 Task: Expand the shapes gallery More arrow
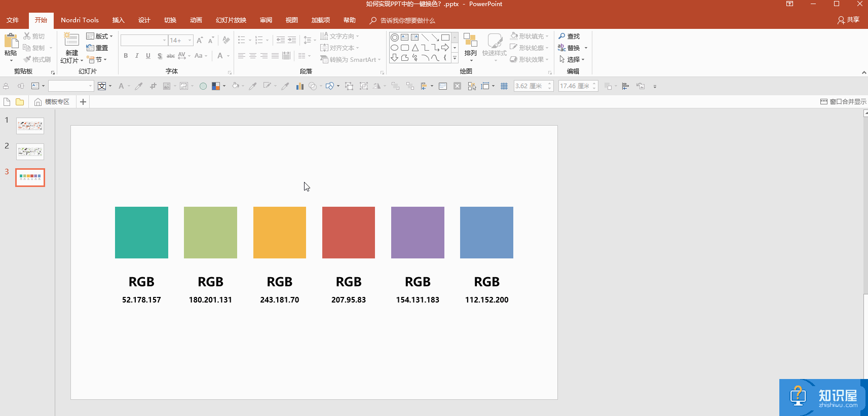455,58
